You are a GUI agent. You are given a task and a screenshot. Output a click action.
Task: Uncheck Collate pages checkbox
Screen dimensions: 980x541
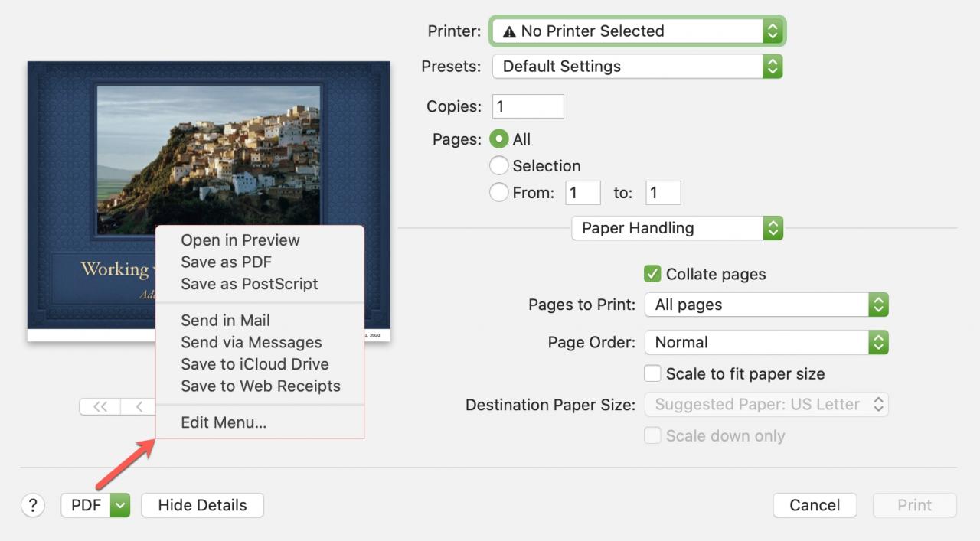(x=652, y=274)
